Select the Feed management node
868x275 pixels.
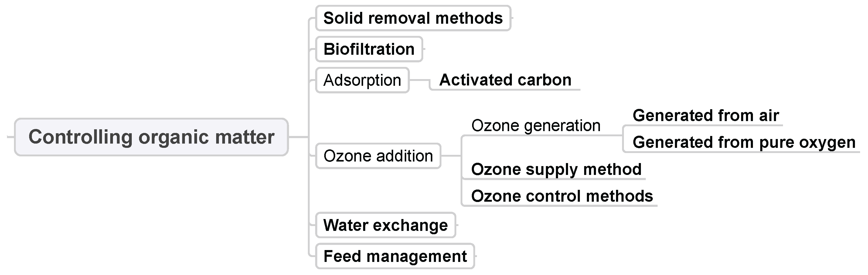coord(395,256)
